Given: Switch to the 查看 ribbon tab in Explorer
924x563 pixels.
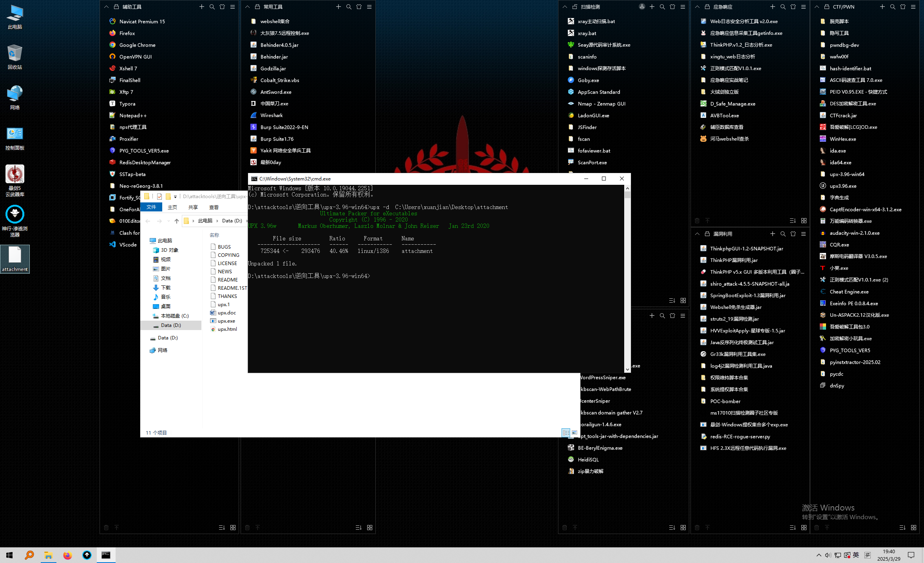Looking at the screenshot, I should [x=214, y=207].
